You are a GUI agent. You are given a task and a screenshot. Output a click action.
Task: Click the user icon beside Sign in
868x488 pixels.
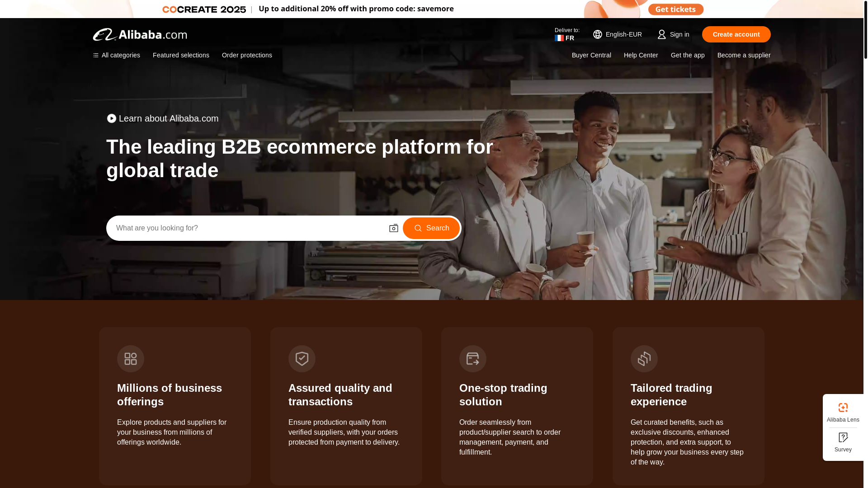(661, 34)
